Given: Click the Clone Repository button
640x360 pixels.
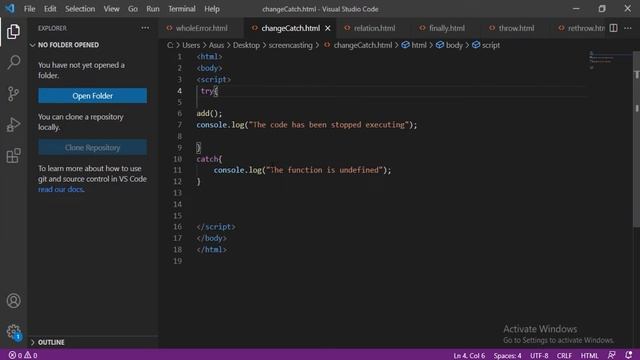Looking at the screenshot, I should [x=93, y=147].
